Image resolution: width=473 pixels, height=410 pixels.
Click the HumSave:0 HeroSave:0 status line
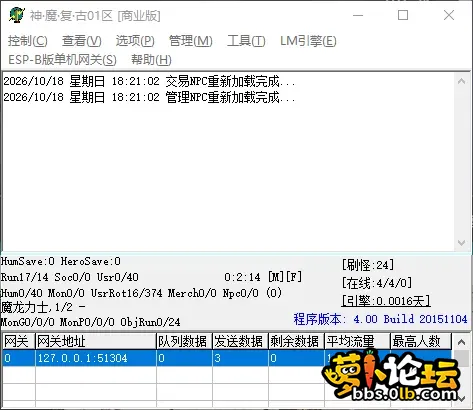tap(61, 261)
